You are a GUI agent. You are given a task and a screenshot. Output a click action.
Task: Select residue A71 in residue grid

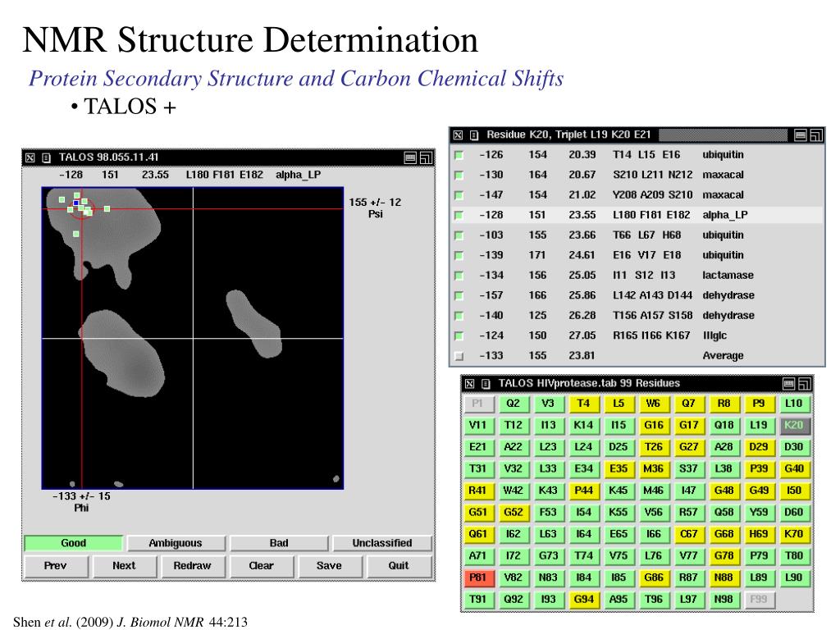pyautogui.click(x=478, y=556)
